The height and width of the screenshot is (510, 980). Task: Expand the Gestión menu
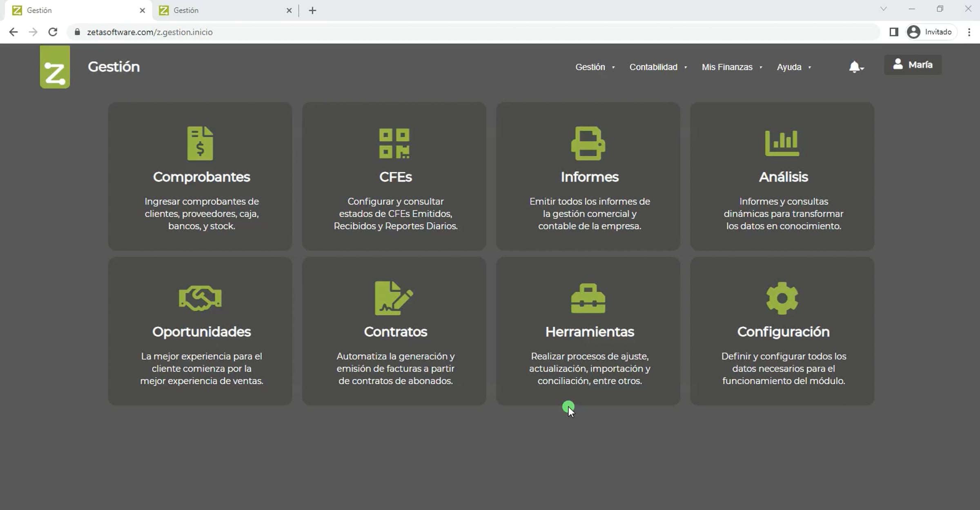coord(595,67)
